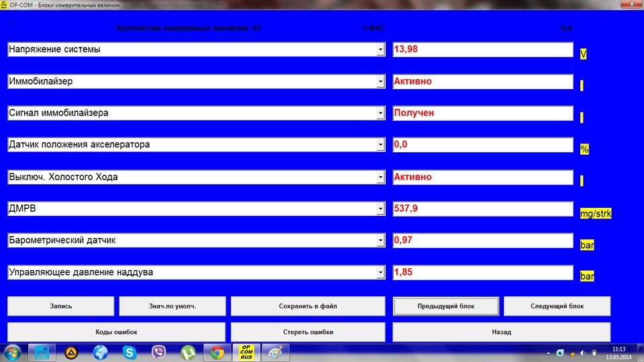This screenshot has width=644, height=362.
Task: Click the V unit label
Action: coord(583,54)
